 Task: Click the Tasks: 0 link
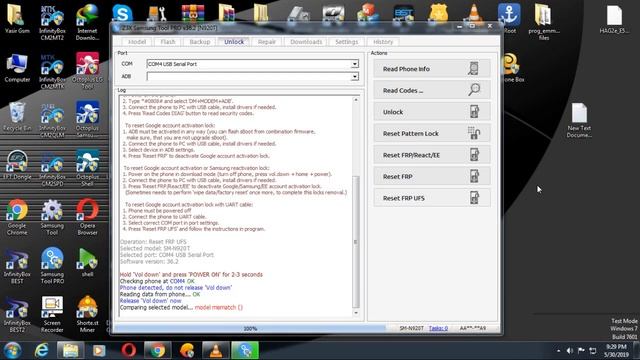(438, 328)
